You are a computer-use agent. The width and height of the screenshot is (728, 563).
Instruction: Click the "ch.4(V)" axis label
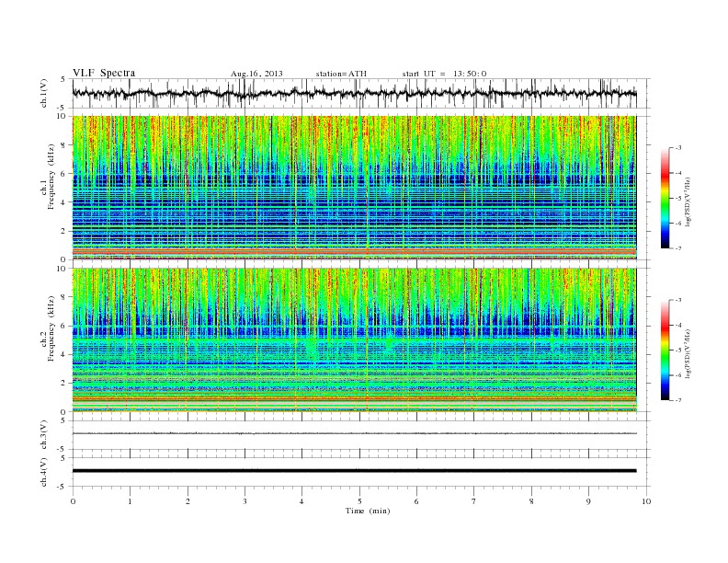click(x=44, y=472)
